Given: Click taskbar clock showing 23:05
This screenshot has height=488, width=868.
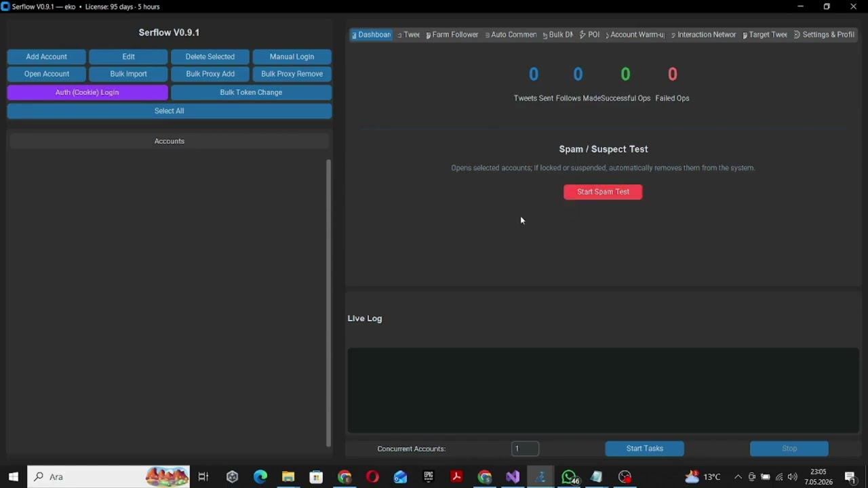Looking at the screenshot, I should [x=818, y=476].
